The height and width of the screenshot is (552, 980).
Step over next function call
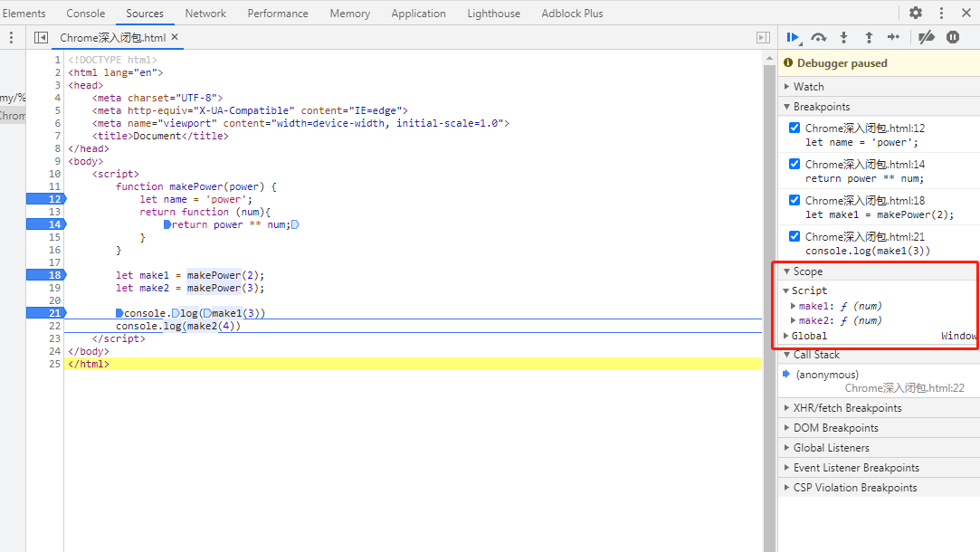click(818, 38)
